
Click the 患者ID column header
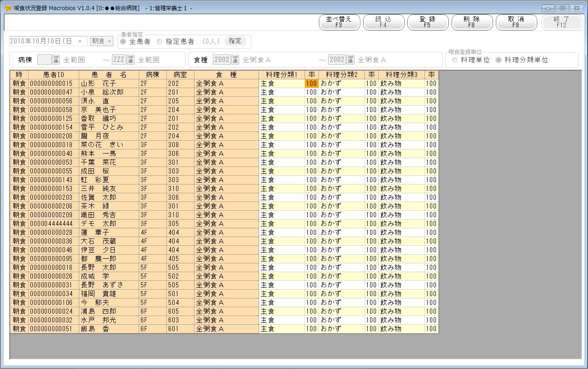(53, 75)
